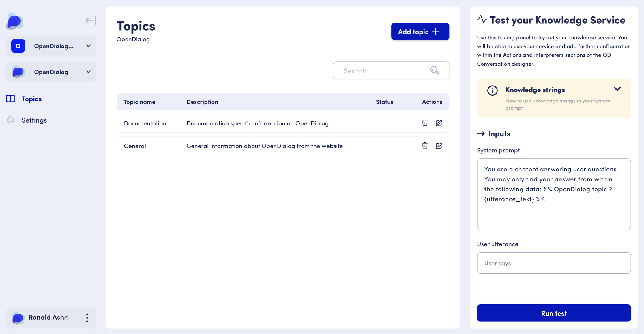
Task: Open user options three-dot menu
Action: (87, 318)
